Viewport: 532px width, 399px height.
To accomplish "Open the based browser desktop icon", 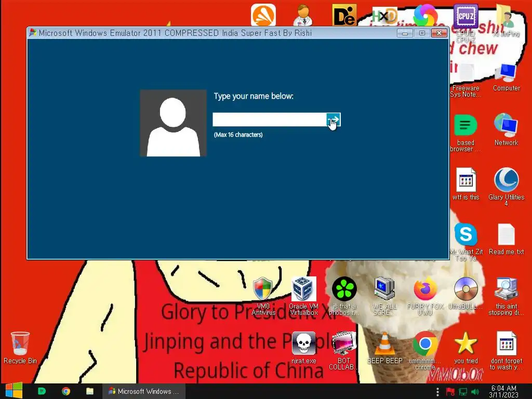I will (465, 133).
